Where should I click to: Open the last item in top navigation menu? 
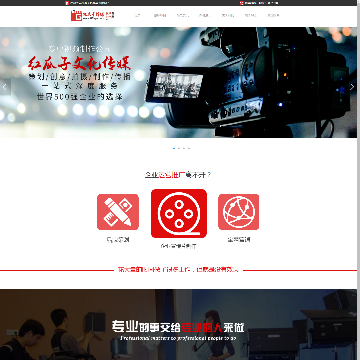[273, 15]
